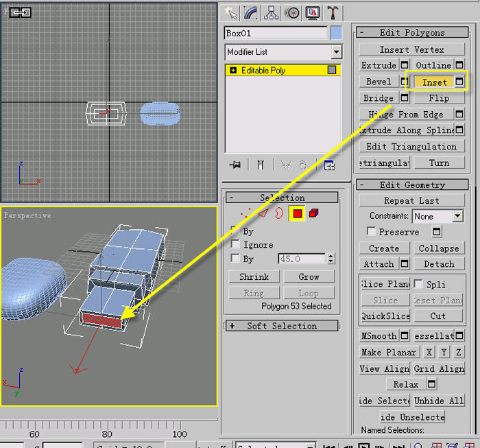Click Remove Modifier trash icon
Image resolution: width=480 pixels, height=448 pixels.
(303, 165)
